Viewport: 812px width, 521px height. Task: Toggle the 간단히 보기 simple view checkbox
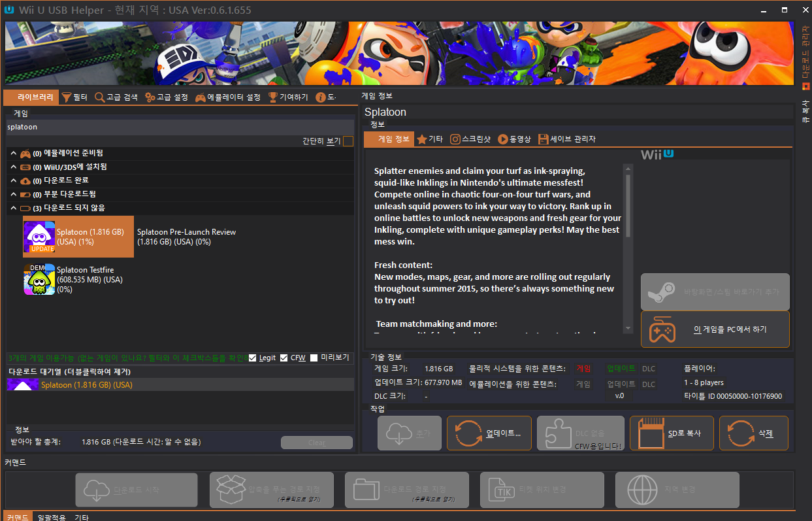coord(348,141)
